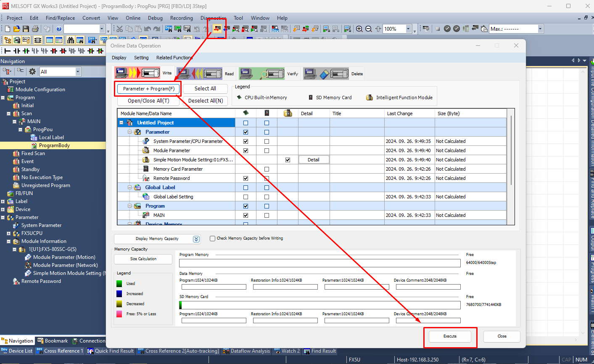This screenshot has height=364, width=594.
Task: Click the SD Memory Card column header icon
Action: pyautogui.click(x=267, y=113)
